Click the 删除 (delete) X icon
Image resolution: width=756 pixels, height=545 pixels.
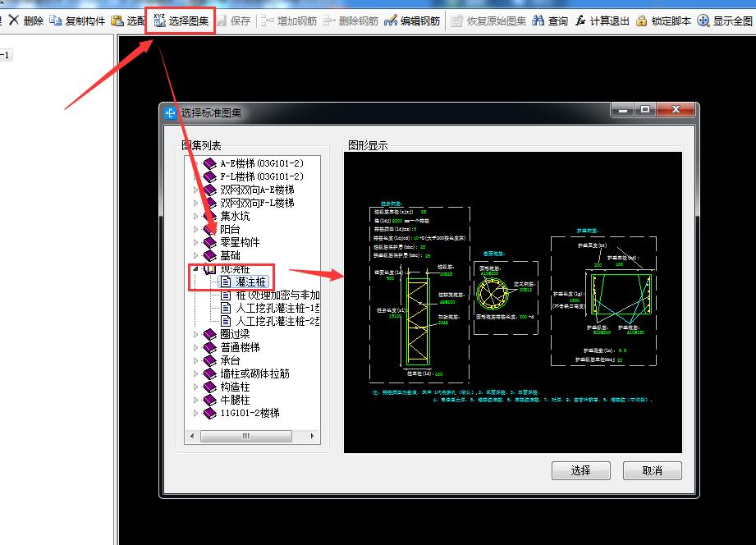(x=14, y=21)
